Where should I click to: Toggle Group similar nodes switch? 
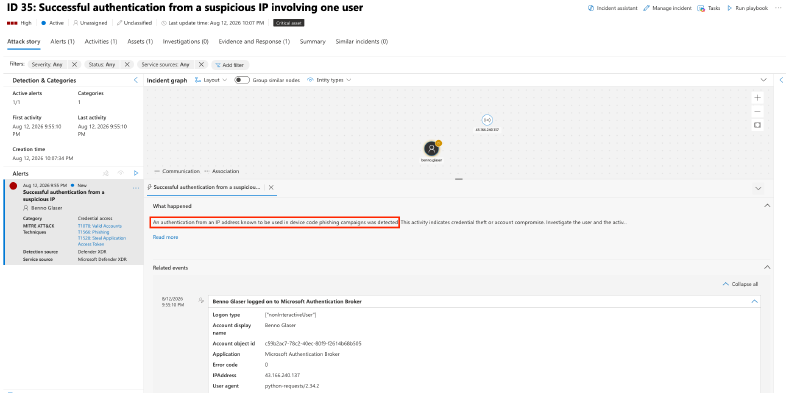pyautogui.click(x=242, y=80)
